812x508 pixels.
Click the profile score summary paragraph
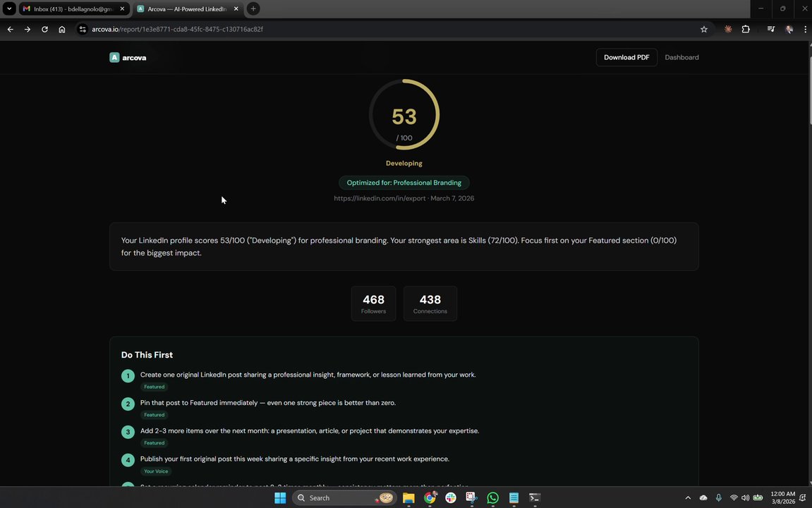(x=399, y=246)
